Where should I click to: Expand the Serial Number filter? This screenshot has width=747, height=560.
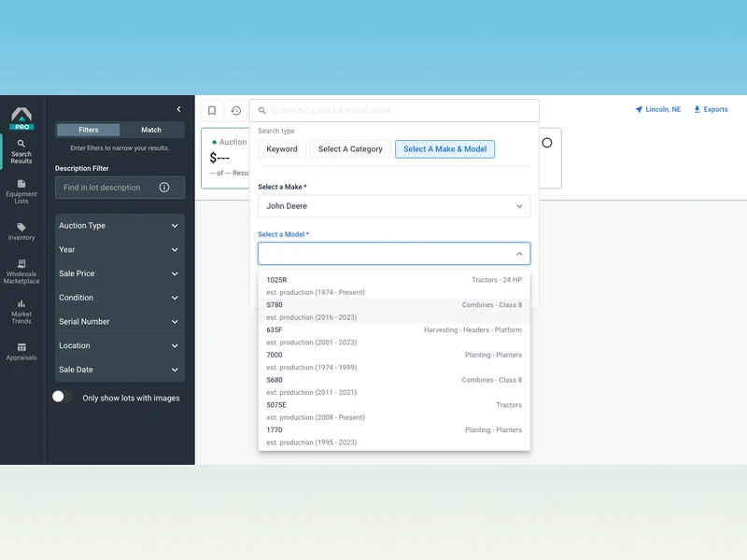click(120, 321)
